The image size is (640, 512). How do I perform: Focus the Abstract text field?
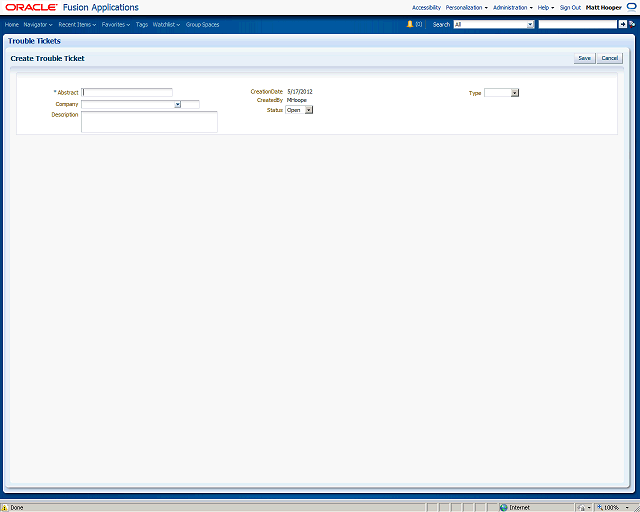click(x=127, y=92)
